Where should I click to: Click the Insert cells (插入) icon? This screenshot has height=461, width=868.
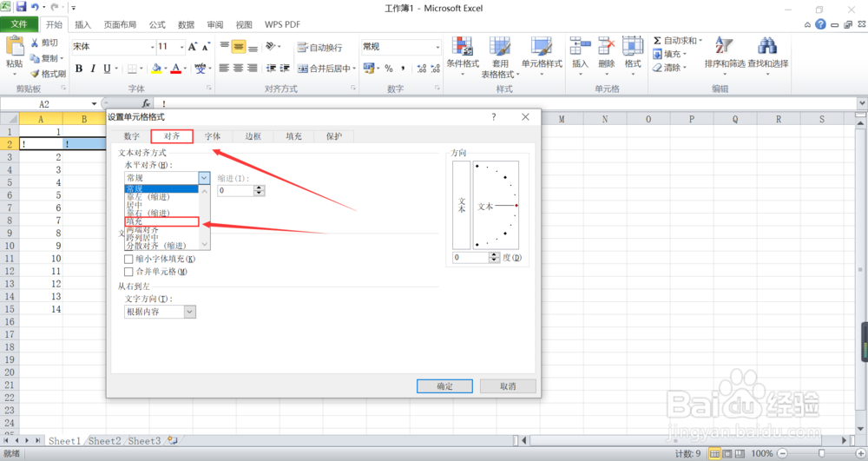tap(580, 47)
